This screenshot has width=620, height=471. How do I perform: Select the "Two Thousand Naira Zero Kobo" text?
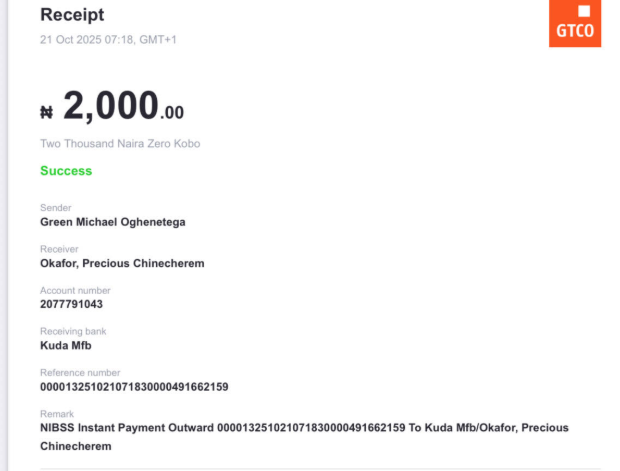coord(120,144)
